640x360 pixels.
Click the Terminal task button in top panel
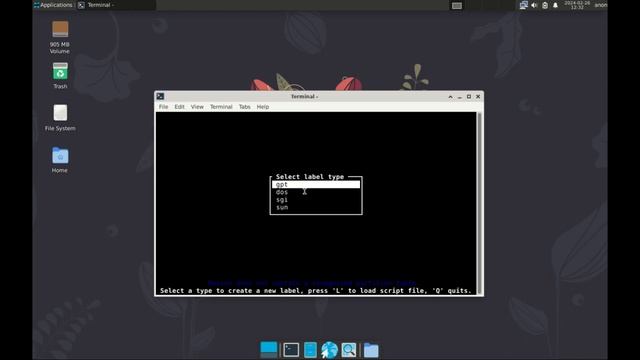click(116, 5)
